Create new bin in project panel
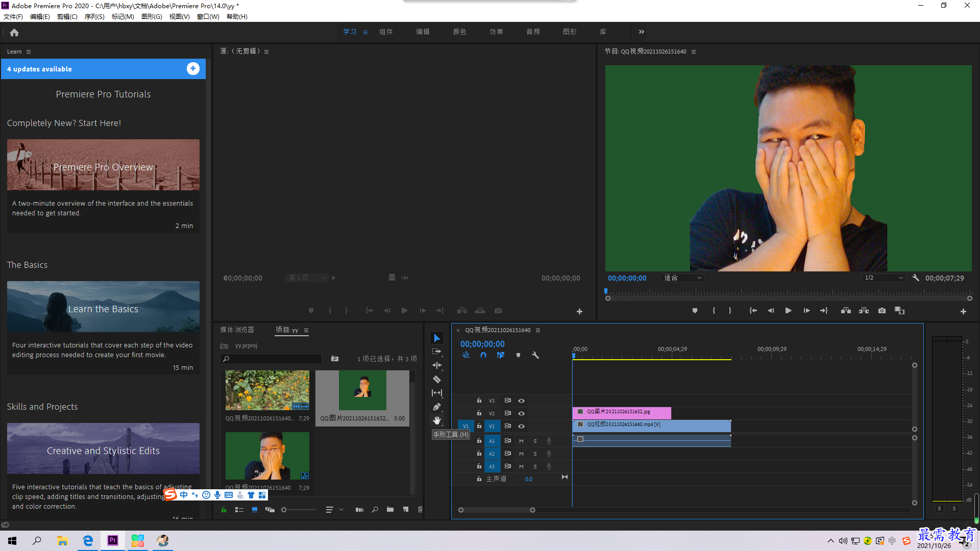 pyautogui.click(x=390, y=510)
